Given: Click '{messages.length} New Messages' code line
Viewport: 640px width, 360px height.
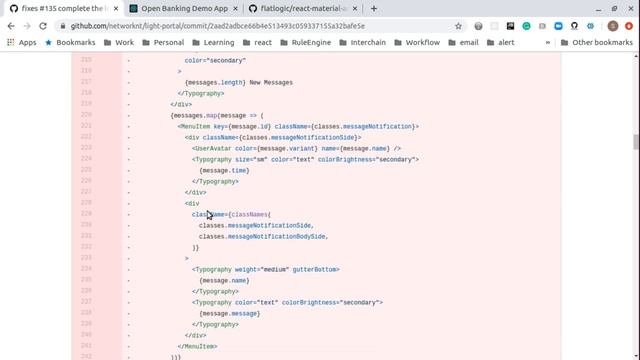Looking at the screenshot, I should click(239, 82).
